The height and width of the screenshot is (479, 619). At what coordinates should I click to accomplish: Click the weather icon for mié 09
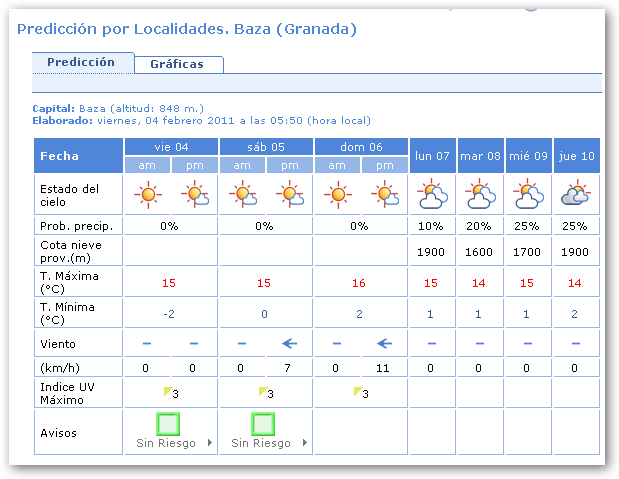pyautogui.click(x=527, y=194)
